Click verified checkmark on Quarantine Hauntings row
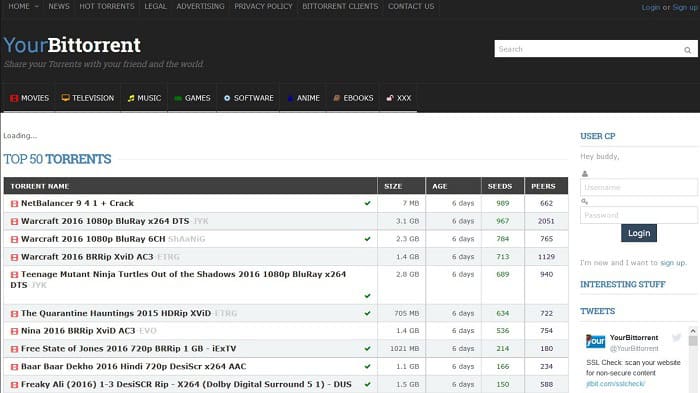 click(367, 313)
